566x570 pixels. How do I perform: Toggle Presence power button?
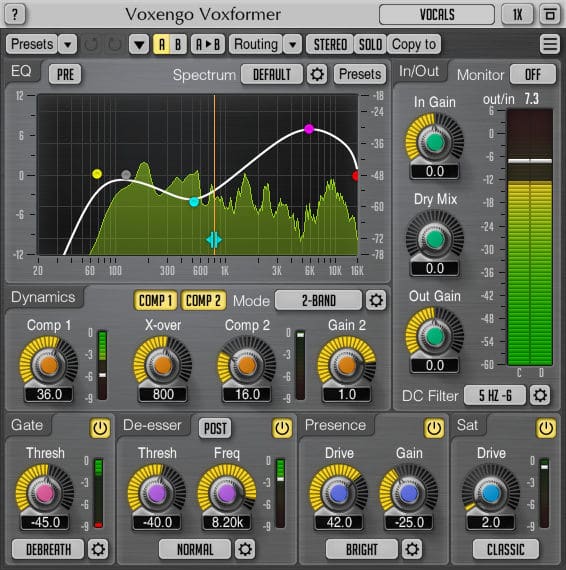[x=434, y=428]
